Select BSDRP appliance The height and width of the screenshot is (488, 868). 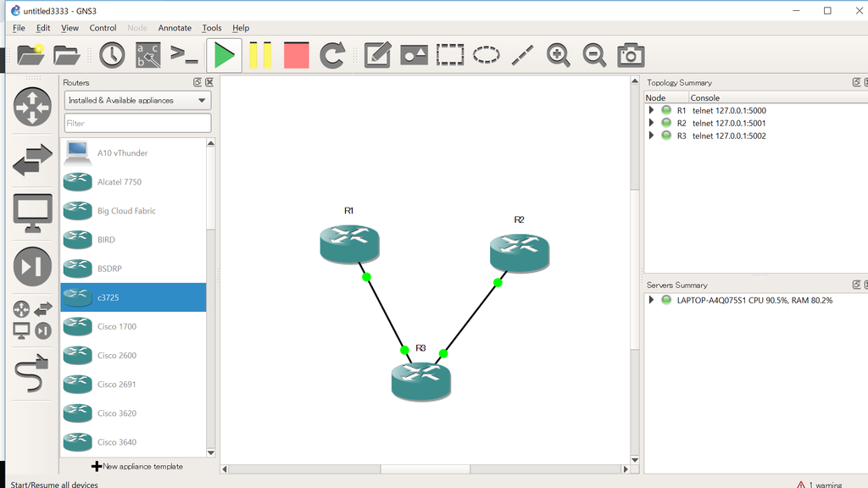click(133, 269)
